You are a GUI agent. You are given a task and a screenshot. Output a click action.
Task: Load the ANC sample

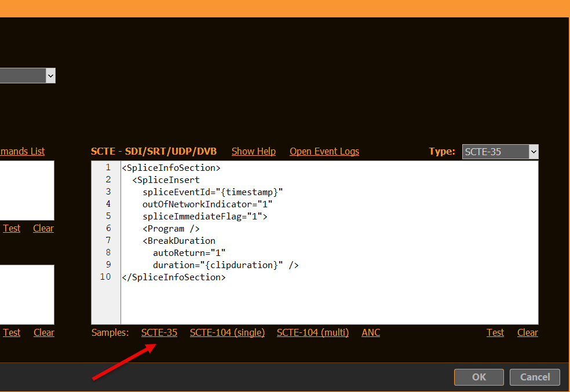pos(371,332)
